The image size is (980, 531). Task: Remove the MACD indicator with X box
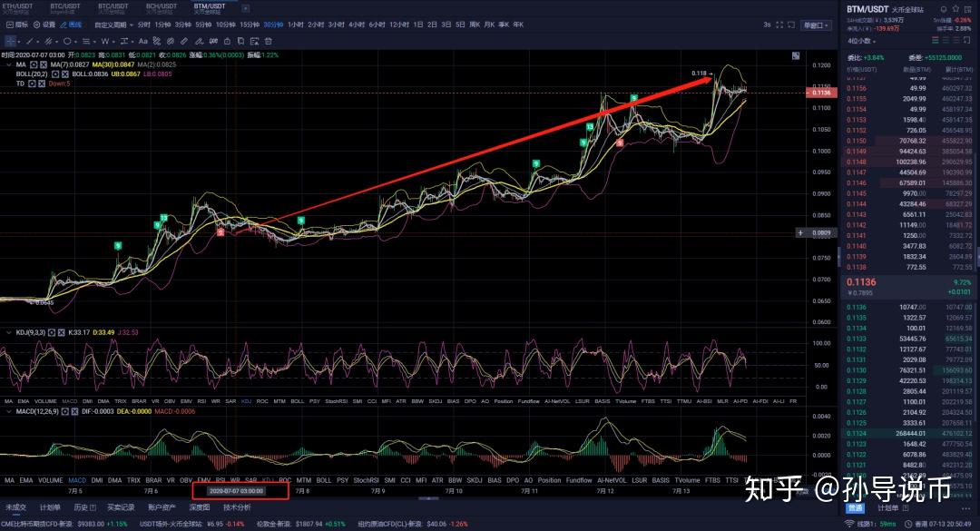pos(74,411)
